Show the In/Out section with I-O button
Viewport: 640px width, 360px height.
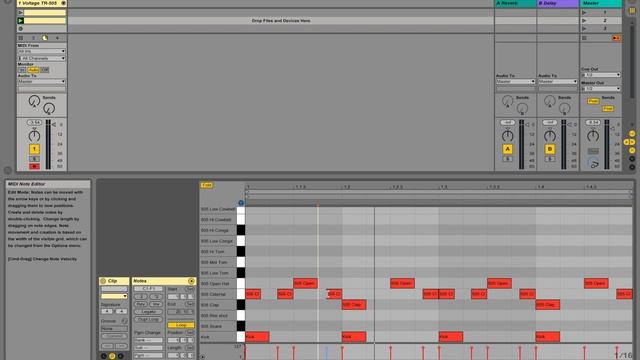tap(632, 134)
